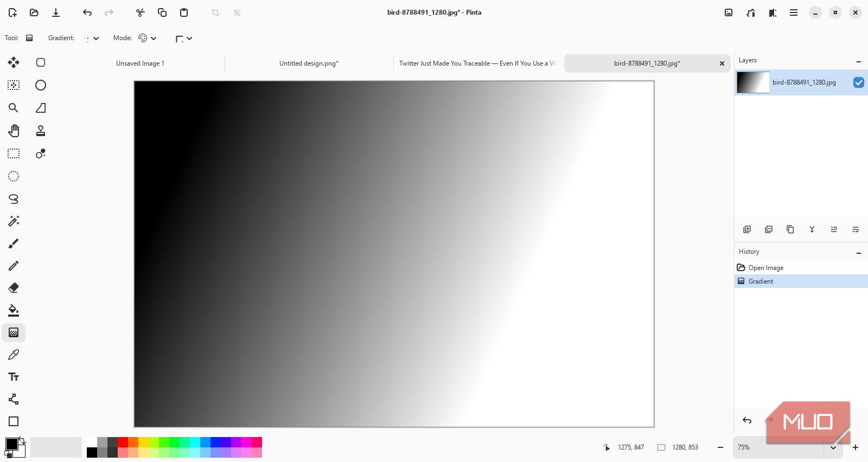Choose the Ellipse select tool

click(x=14, y=176)
